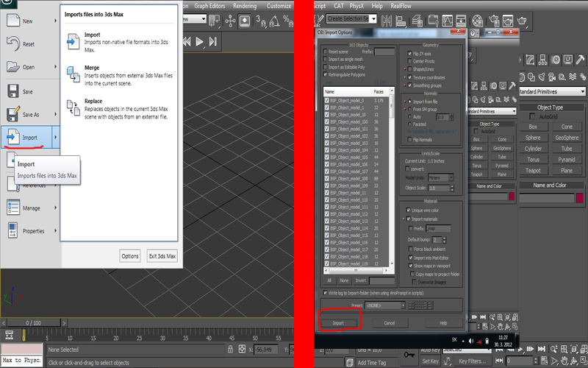Switch to Utilities hammer tab in large command panel
Image resolution: width=588 pixels, height=368 pixels.
[x=580, y=60]
